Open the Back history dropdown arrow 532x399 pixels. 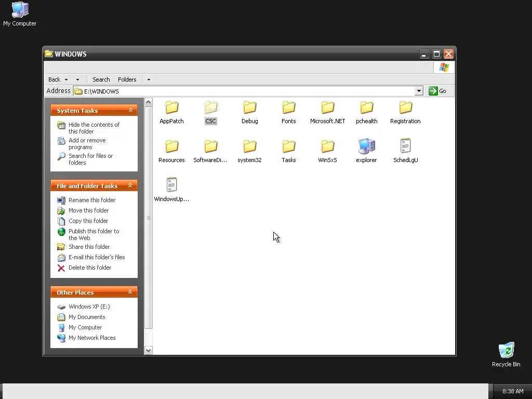[x=66, y=79]
